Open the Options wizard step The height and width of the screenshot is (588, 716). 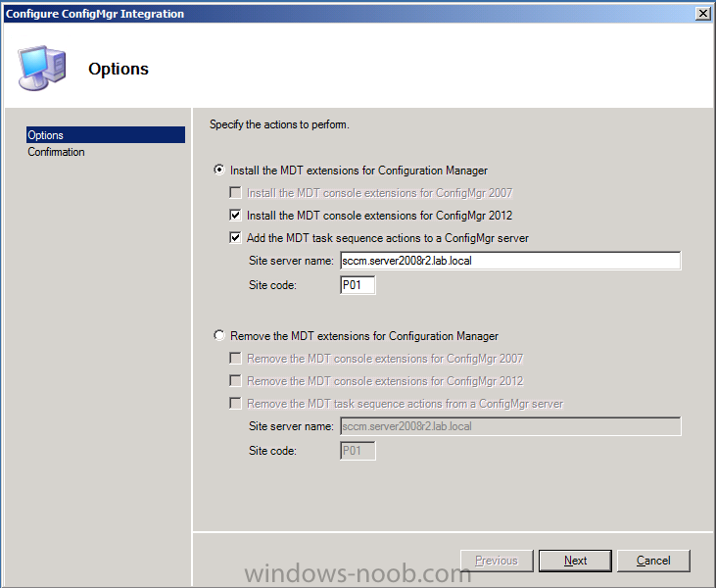pyautogui.click(x=106, y=135)
